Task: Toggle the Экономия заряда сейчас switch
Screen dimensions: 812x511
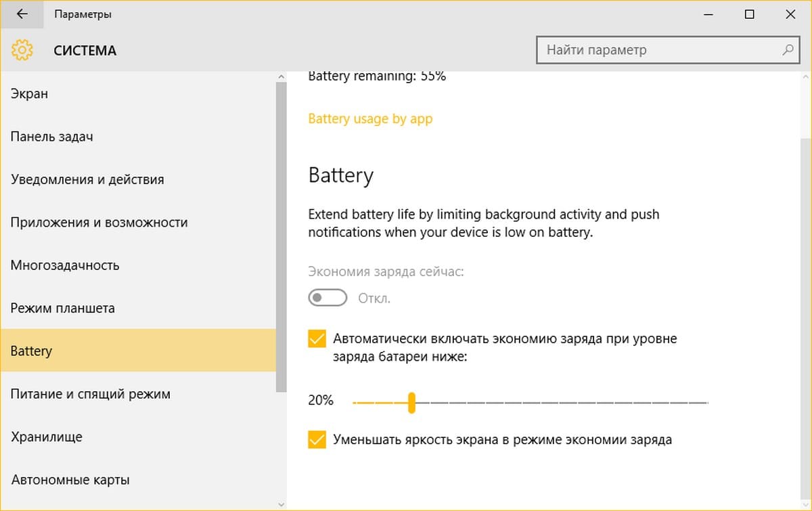Action: point(328,298)
